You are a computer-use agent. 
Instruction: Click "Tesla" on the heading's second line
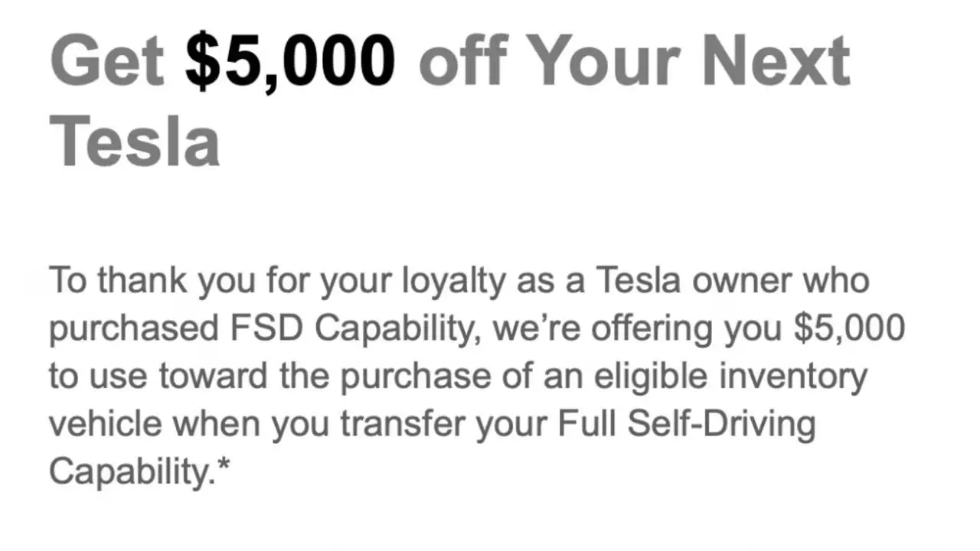click(135, 142)
